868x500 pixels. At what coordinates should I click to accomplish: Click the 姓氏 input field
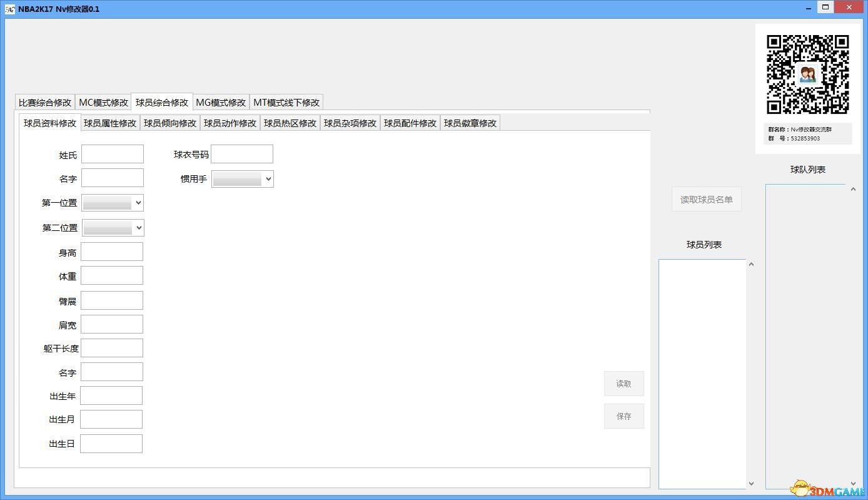coord(113,154)
